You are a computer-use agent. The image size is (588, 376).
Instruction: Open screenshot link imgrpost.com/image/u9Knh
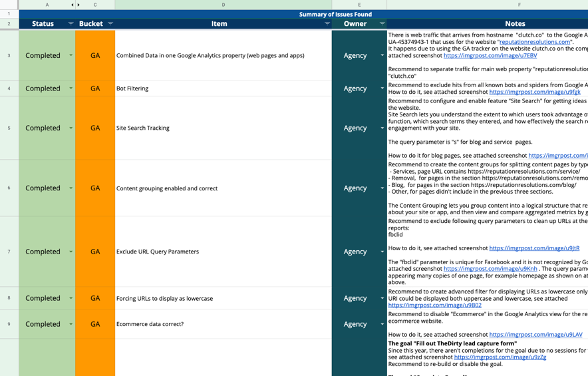490,269
